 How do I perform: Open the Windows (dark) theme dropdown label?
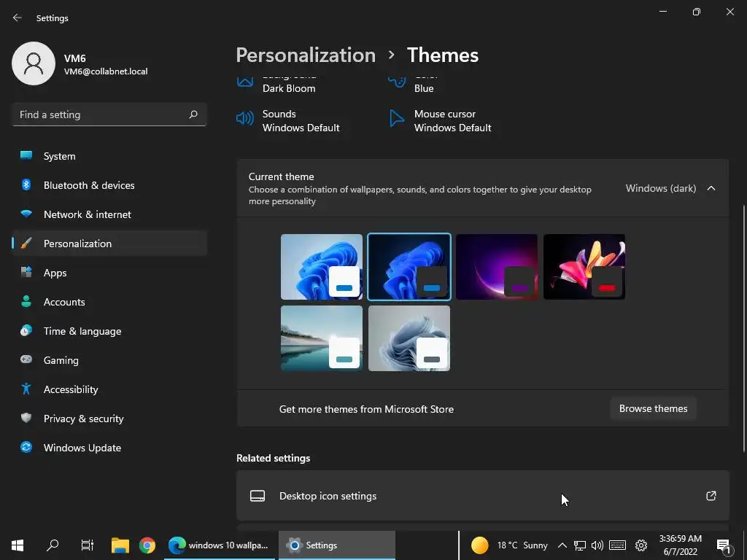[x=661, y=188]
